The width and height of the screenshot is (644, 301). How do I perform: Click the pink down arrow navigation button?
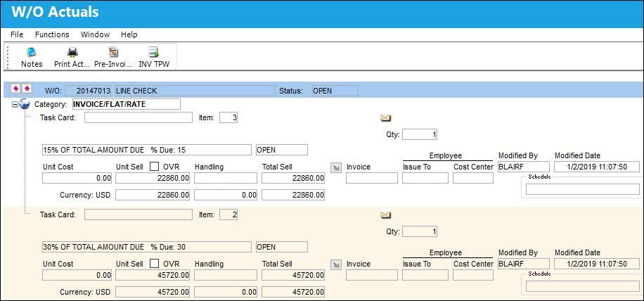pos(15,89)
